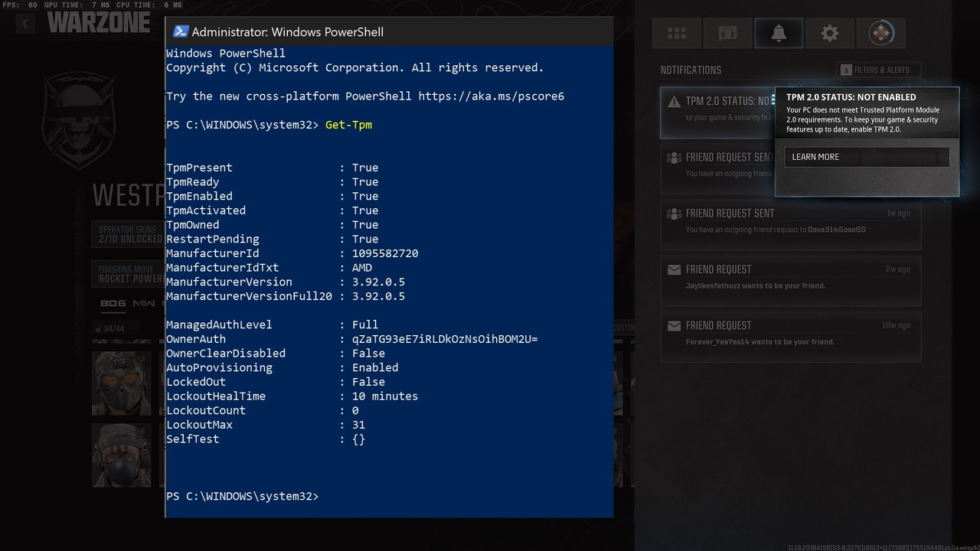Open the grid menu icon in Warzone
The image size is (980, 551).
(677, 34)
